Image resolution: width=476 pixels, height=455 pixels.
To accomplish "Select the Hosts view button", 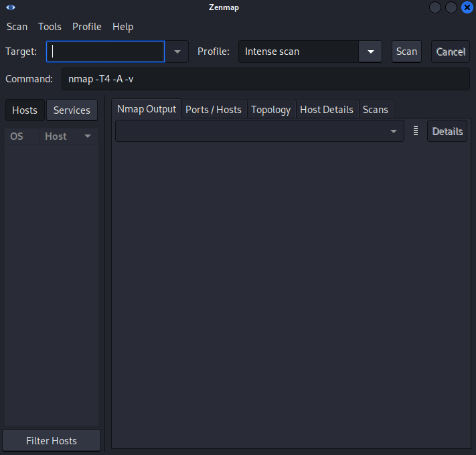I will click(x=25, y=110).
